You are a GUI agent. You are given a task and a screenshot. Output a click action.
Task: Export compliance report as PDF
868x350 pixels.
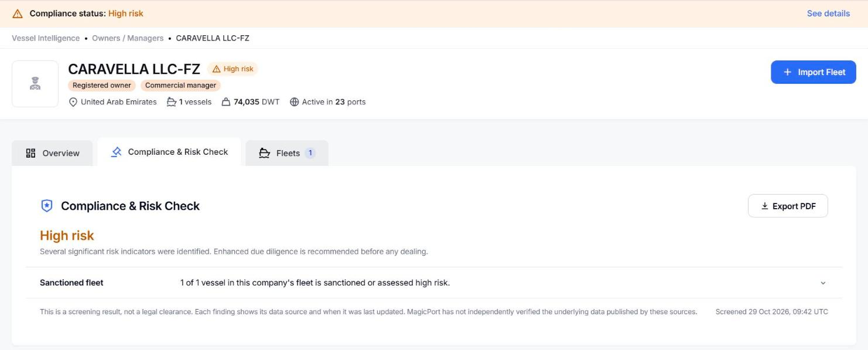(x=788, y=206)
